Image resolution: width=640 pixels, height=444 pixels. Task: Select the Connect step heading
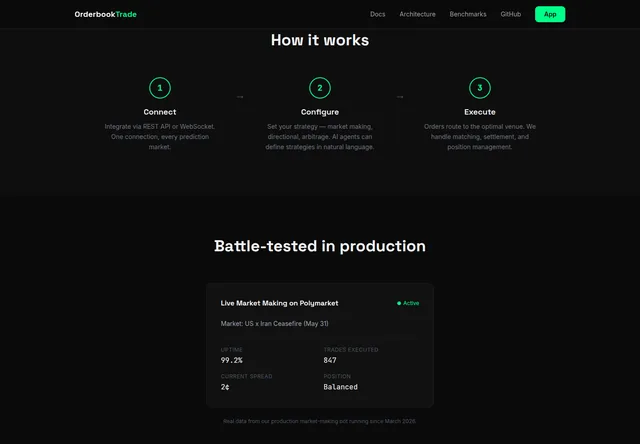click(160, 112)
